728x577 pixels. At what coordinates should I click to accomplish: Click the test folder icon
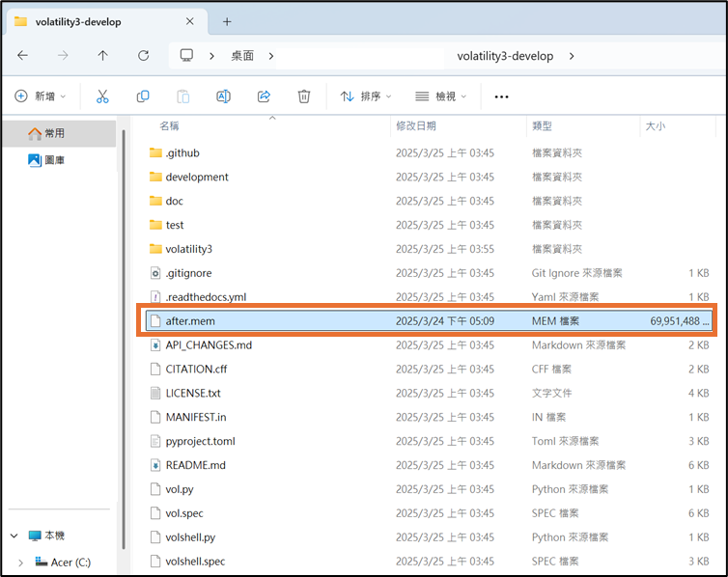[155, 225]
